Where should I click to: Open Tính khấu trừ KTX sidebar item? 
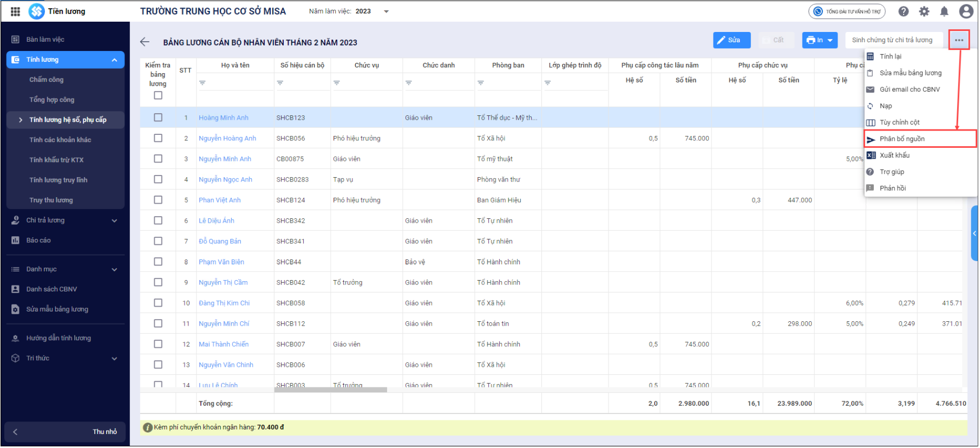57,160
